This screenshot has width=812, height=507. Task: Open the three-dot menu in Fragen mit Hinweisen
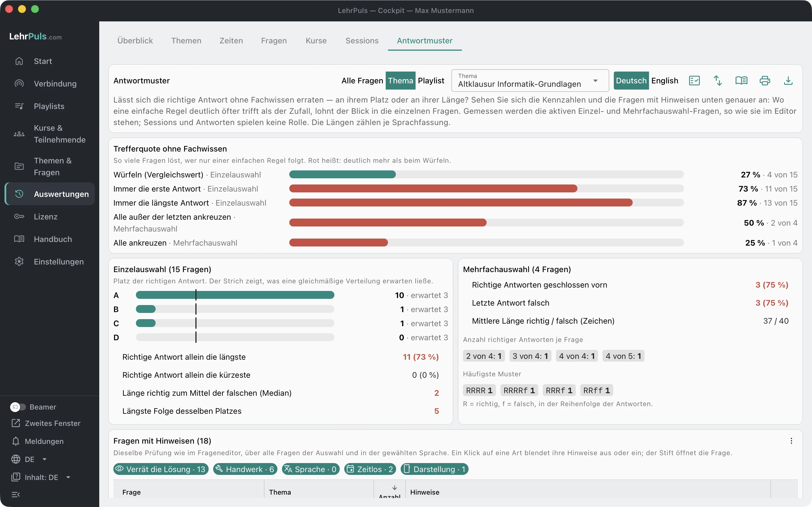(x=791, y=441)
